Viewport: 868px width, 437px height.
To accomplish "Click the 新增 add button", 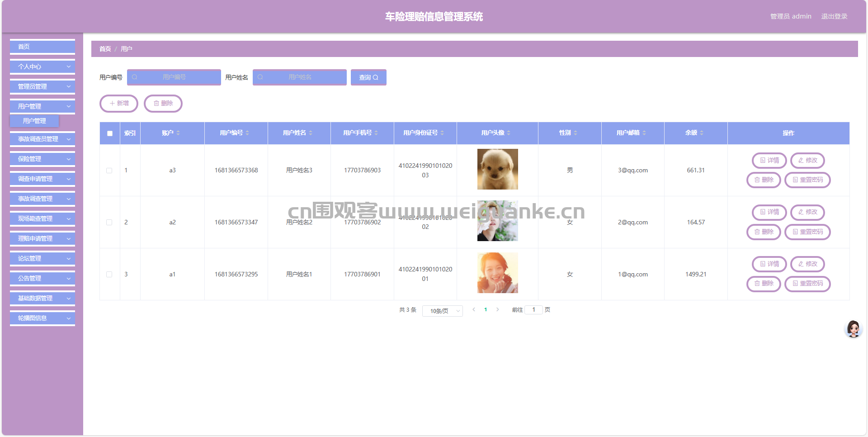I will coord(119,104).
